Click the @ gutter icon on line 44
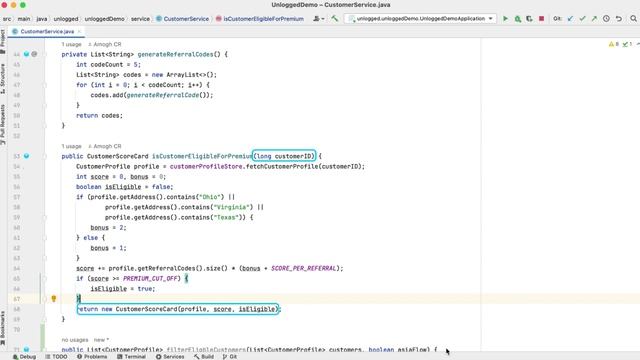Viewport: 640px width, 360px height. click(34, 54)
